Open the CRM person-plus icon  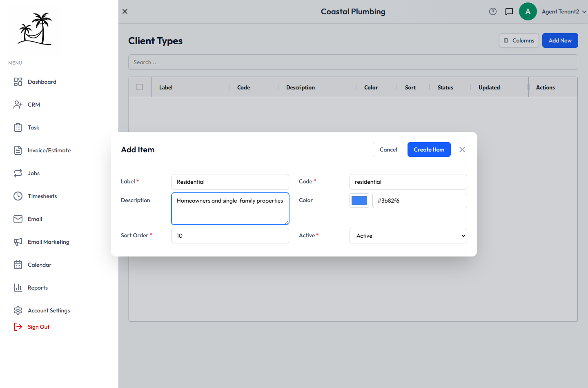[x=18, y=105]
